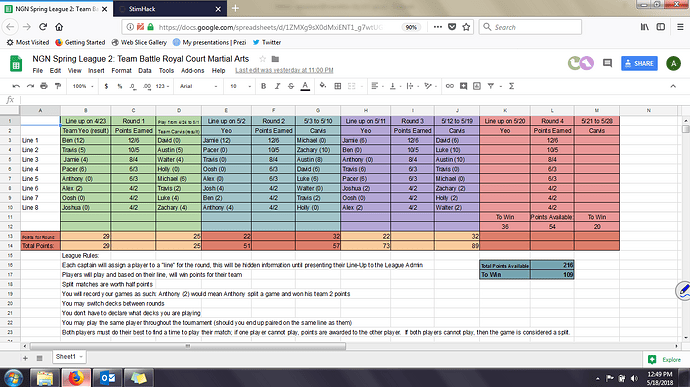Activate the paint format tool
Image resolution: width=690 pixels, height=387 pixels.
[x=58, y=86]
